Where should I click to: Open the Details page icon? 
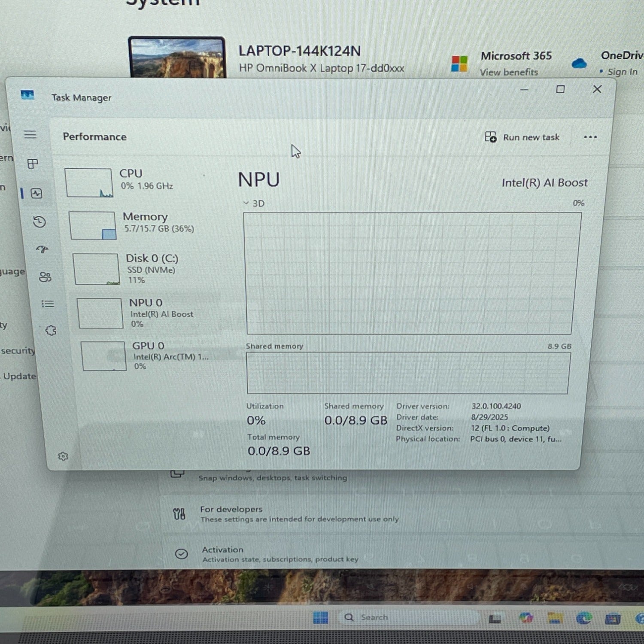48,304
